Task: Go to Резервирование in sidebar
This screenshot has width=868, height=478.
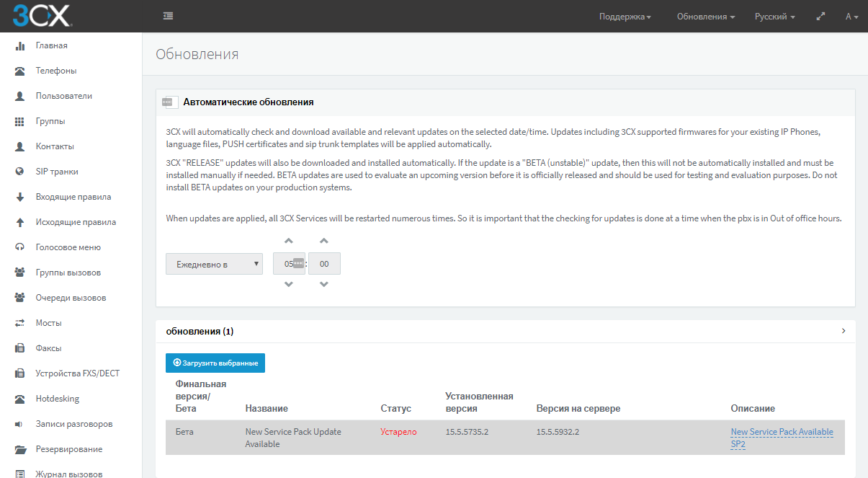Action: click(x=69, y=449)
